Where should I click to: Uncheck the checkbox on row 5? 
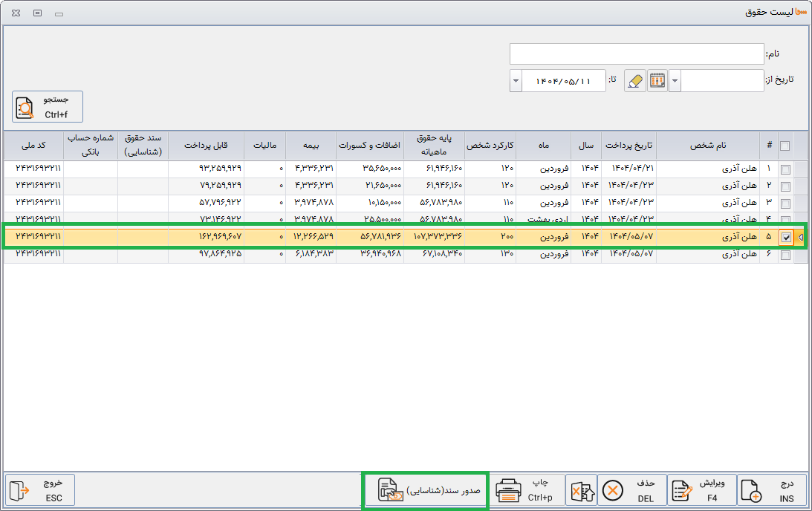786,238
